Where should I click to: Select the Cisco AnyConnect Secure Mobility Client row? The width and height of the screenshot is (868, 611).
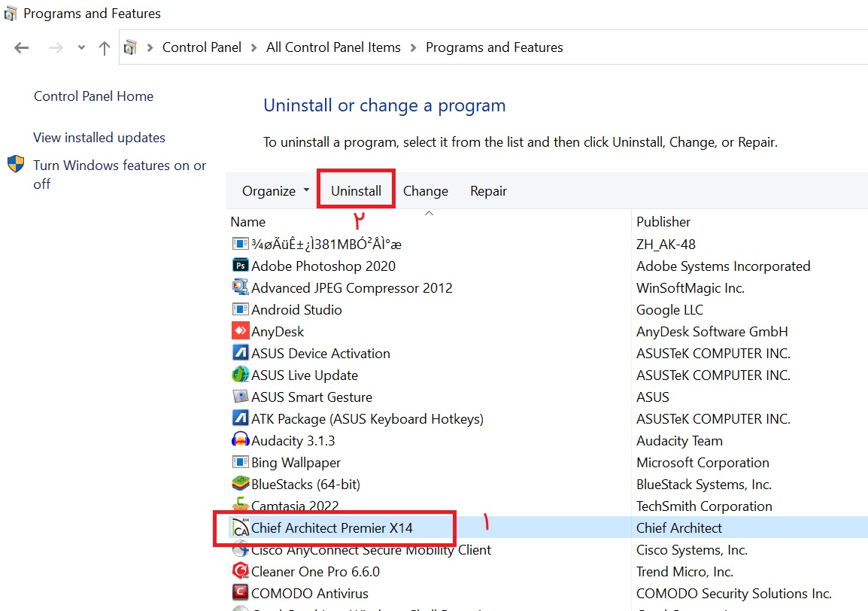371,550
